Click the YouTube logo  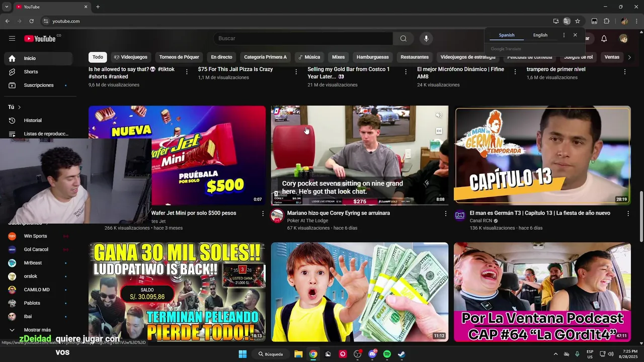pos(40,39)
